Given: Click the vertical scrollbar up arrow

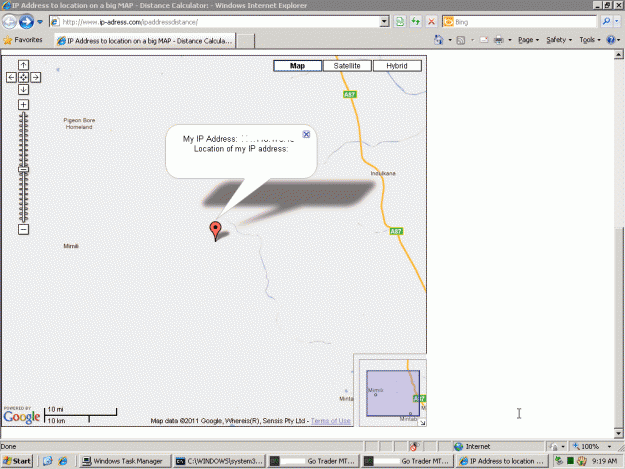Looking at the screenshot, I should [619, 55].
